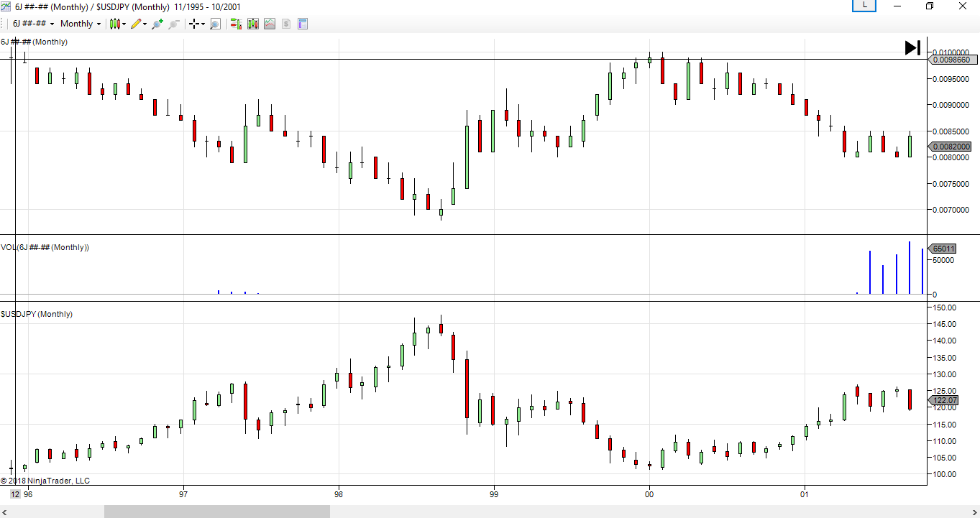
Task: Click the horizontal scrollbar thumb
Action: point(217,512)
